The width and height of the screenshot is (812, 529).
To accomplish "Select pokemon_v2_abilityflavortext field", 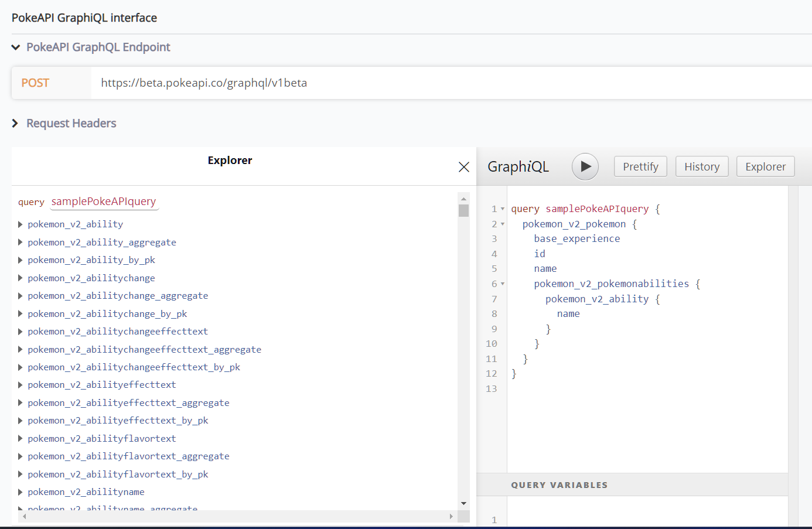I will [x=101, y=438].
